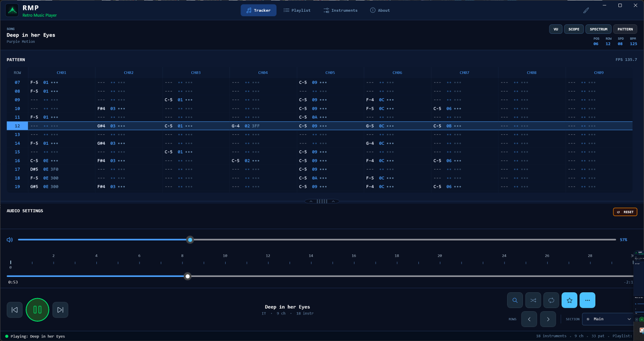
Task: Switch to the Tracker tab
Action: tap(259, 10)
